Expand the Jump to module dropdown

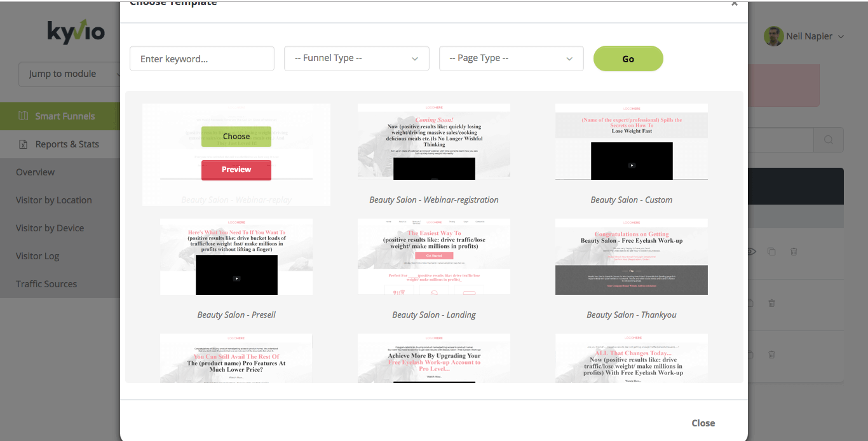click(70, 74)
